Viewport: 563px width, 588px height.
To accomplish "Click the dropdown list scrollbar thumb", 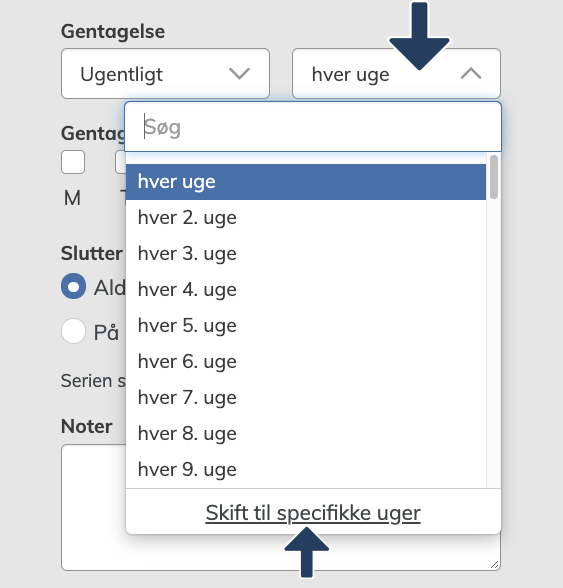I will tap(494, 177).
